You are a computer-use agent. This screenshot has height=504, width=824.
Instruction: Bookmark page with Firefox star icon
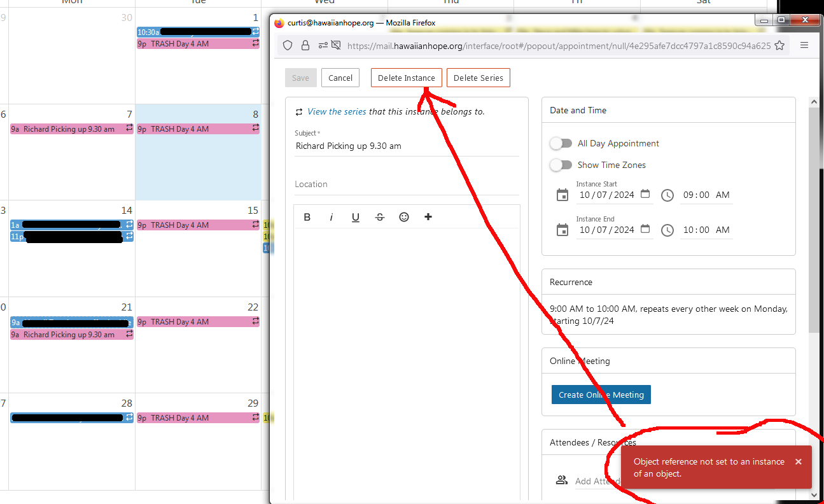coord(779,45)
